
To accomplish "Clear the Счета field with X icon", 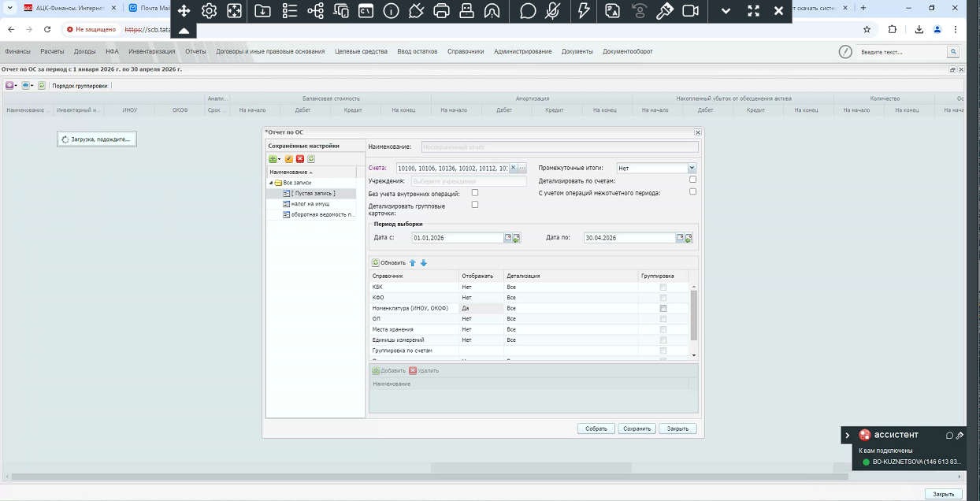I will pos(513,168).
